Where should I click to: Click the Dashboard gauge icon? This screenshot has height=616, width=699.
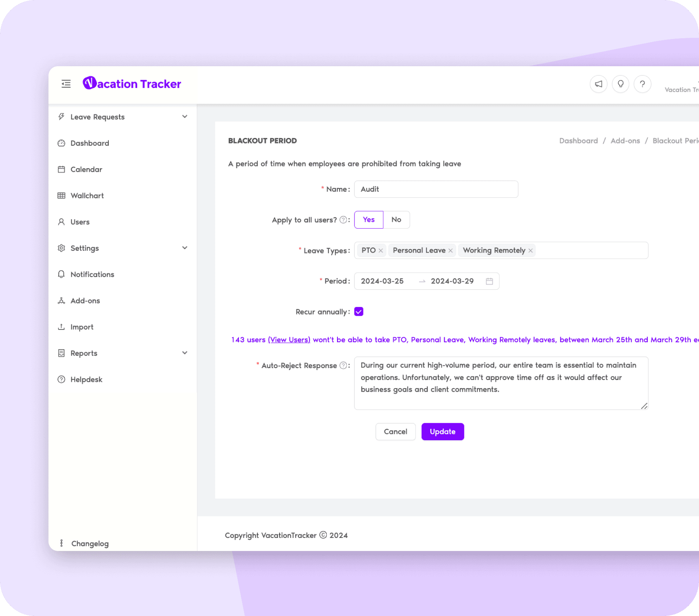(x=61, y=143)
